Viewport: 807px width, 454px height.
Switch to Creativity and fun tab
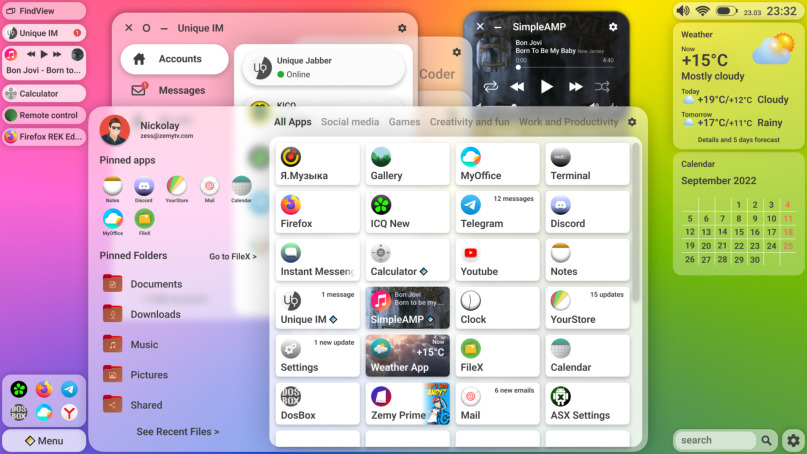(x=469, y=122)
